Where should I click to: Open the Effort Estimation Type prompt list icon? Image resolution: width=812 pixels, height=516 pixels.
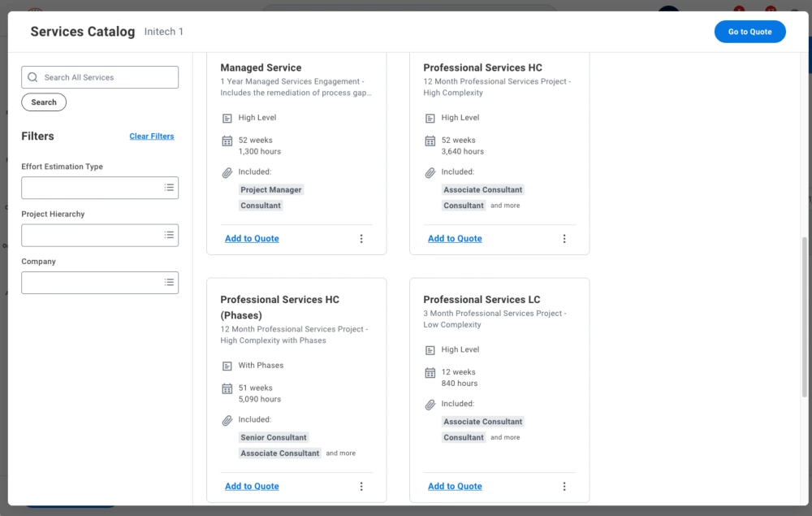click(x=169, y=188)
